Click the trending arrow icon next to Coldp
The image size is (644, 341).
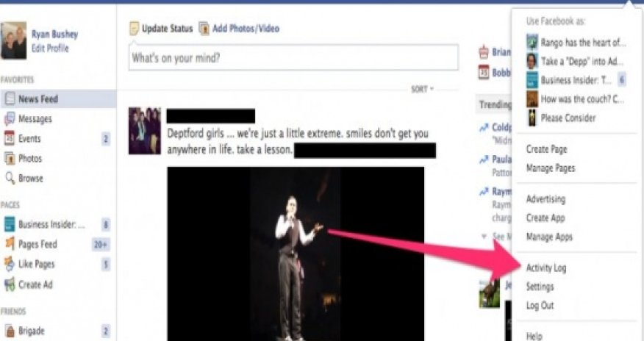484,128
